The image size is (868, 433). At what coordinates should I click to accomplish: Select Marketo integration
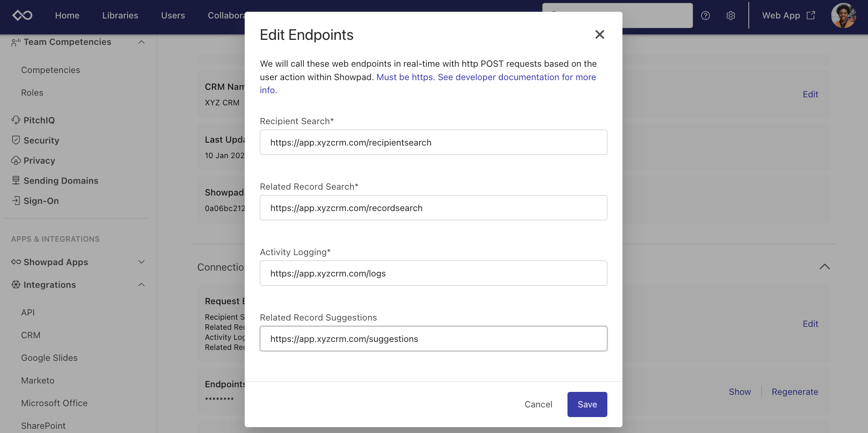[38, 381]
